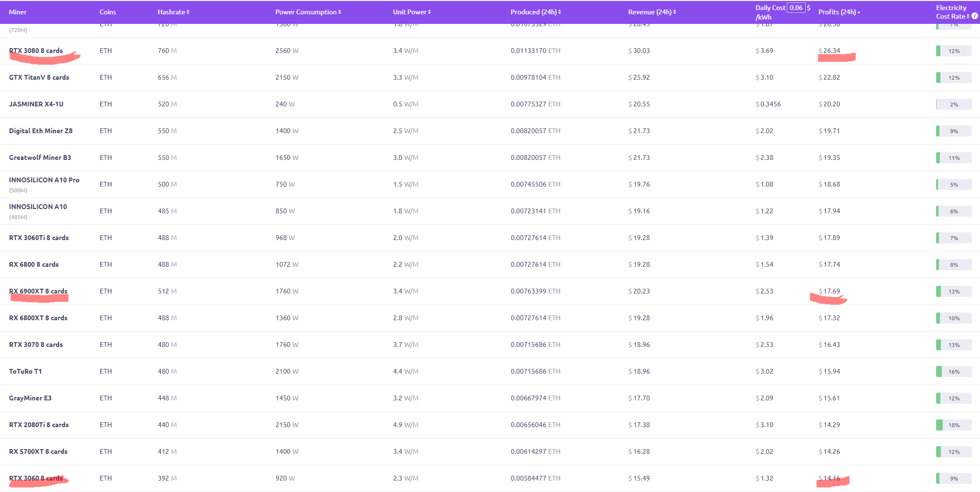This screenshot has height=492, width=980.
Task: Select the 0.5 W/M unit power value
Action: (406, 104)
